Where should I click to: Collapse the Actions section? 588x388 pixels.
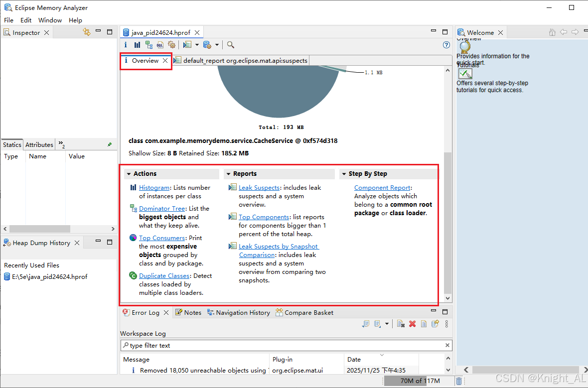(129, 174)
